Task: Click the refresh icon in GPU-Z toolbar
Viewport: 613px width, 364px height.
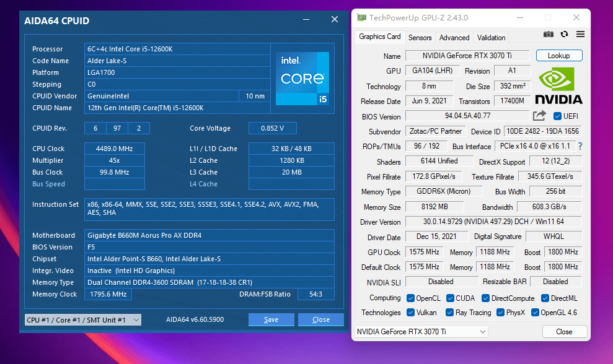Action: coord(564,35)
